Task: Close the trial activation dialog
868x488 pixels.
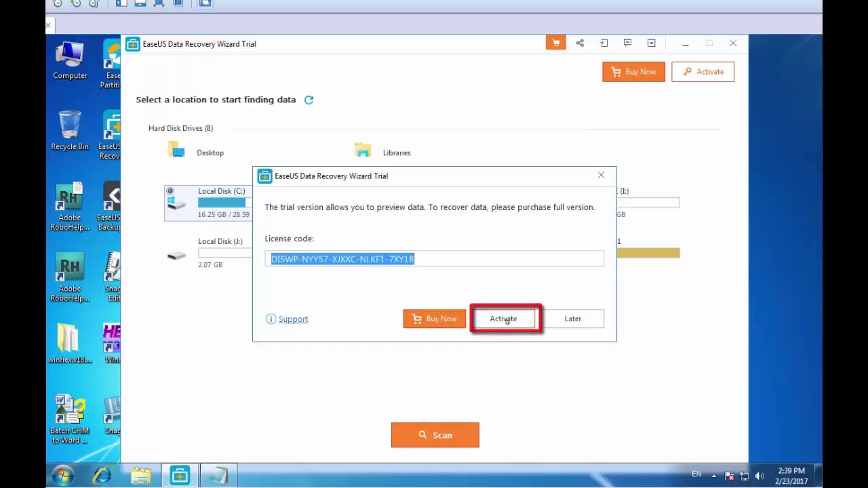Action: [x=601, y=176]
